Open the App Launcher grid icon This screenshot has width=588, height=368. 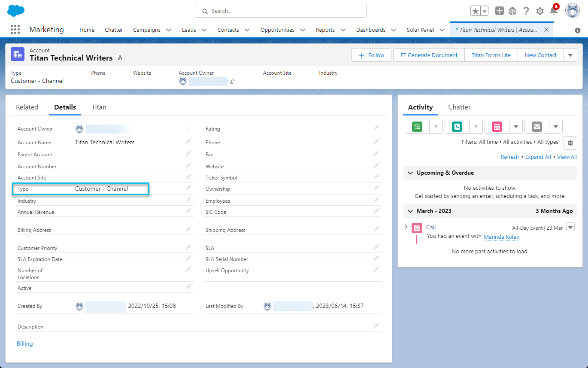click(15, 30)
